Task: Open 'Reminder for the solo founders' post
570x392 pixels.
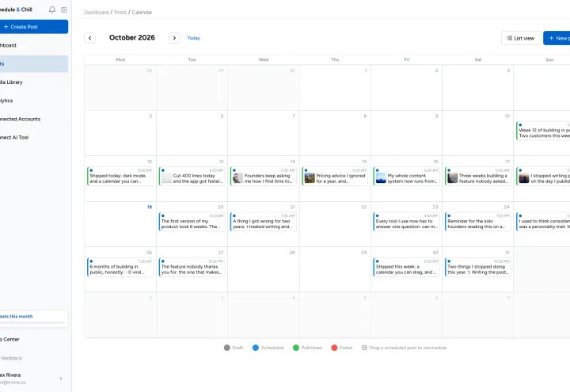Action: tap(478, 222)
